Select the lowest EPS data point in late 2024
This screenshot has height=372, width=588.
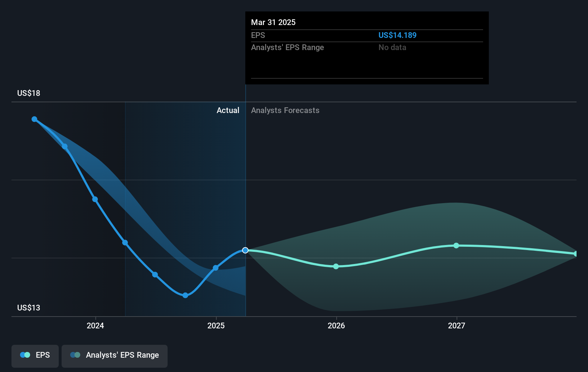point(185,295)
